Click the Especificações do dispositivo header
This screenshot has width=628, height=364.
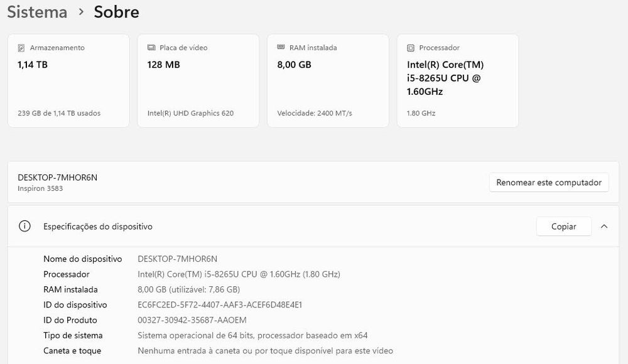coord(98,227)
